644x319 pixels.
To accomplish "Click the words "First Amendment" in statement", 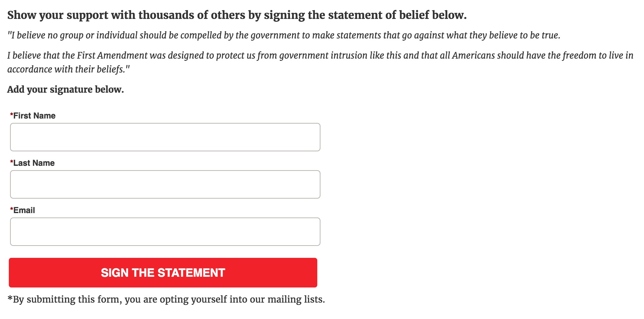I will pyautogui.click(x=112, y=55).
